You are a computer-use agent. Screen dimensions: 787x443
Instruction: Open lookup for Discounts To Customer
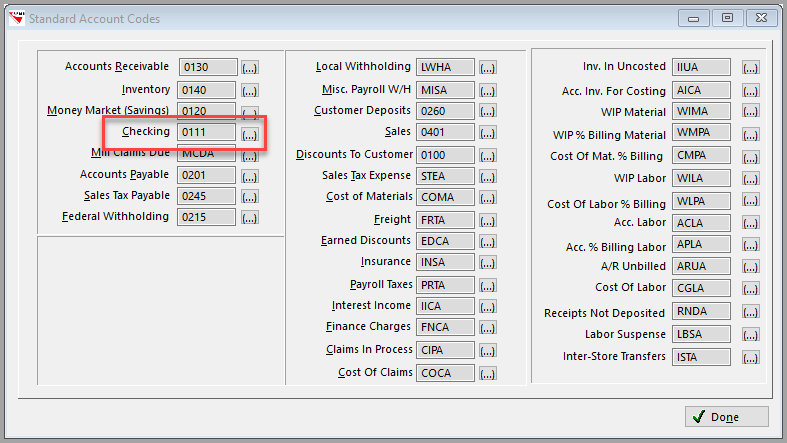pos(487,156)
